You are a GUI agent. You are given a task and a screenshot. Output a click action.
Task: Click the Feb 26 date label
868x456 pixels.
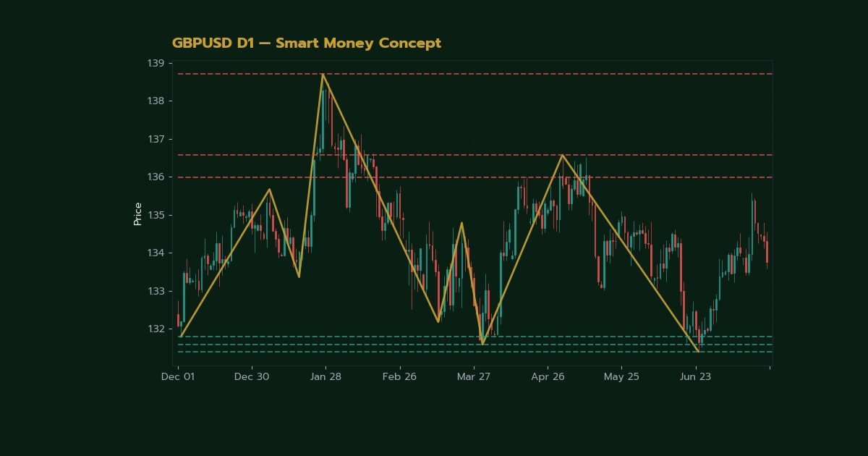(400, 377)
